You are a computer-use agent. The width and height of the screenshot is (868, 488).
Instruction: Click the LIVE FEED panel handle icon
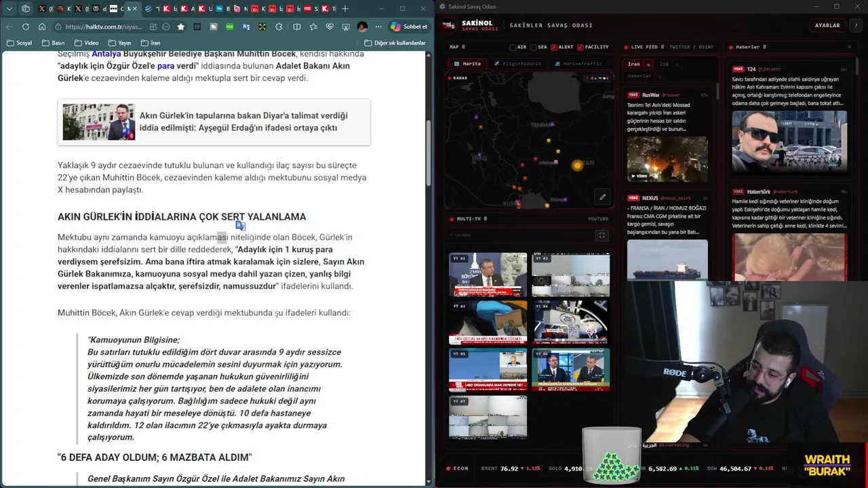click(x=662, y=47)
